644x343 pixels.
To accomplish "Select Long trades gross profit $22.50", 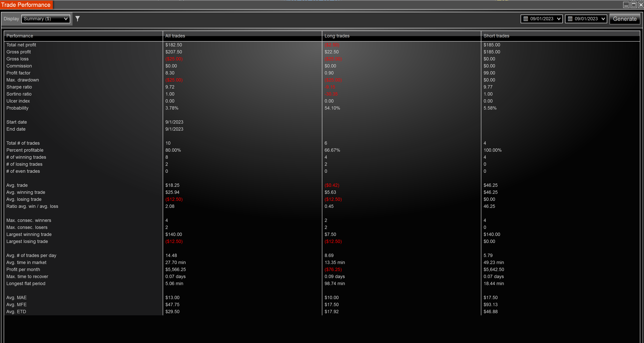I will (x=331, y=52).
